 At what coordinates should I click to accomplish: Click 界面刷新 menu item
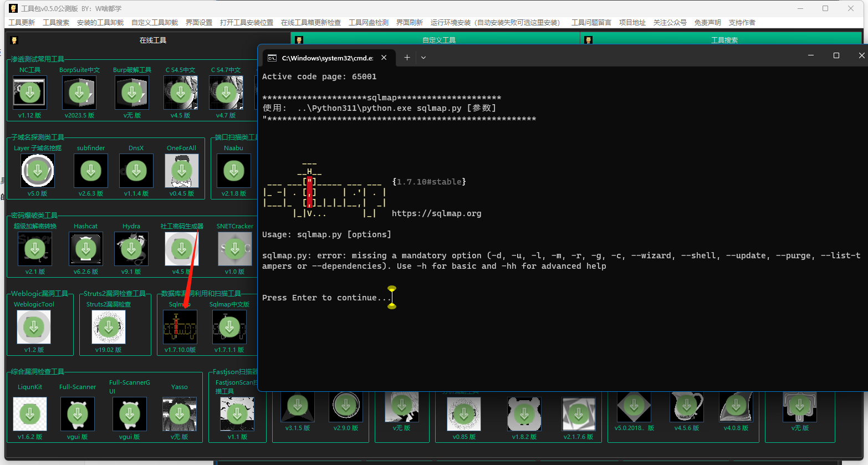[x=410, y=23]
